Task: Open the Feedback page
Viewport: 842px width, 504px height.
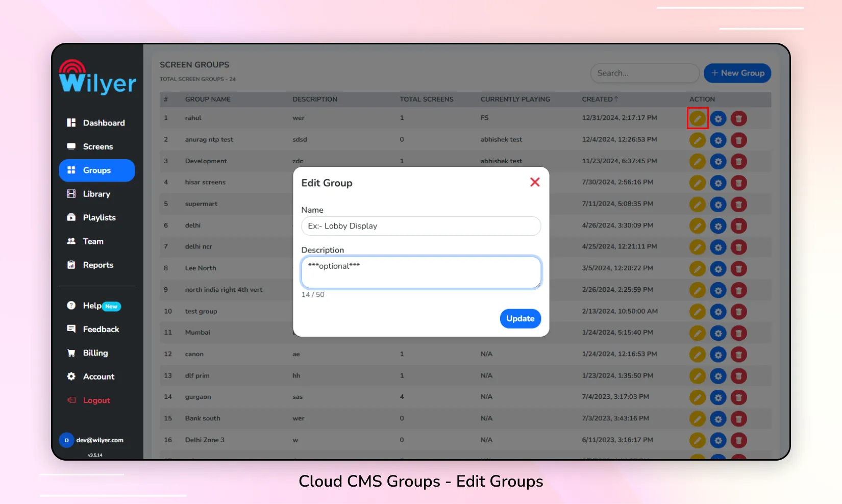Action: [x=97, y=329]
